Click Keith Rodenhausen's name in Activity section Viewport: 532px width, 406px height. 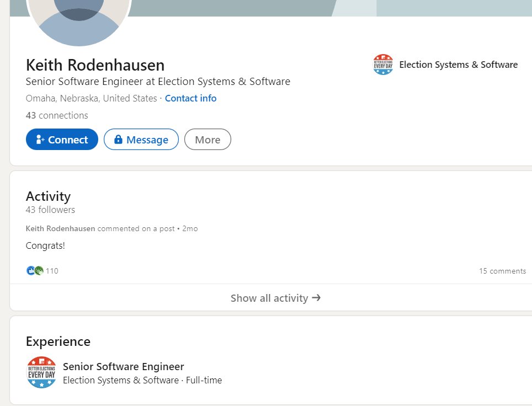(x=60, y=228)
